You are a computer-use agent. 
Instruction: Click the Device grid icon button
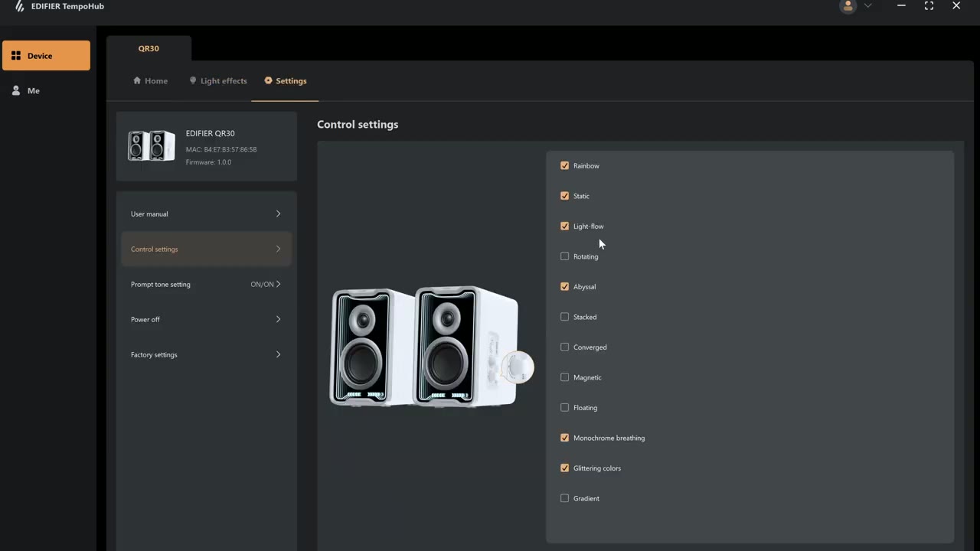(16, 55)
